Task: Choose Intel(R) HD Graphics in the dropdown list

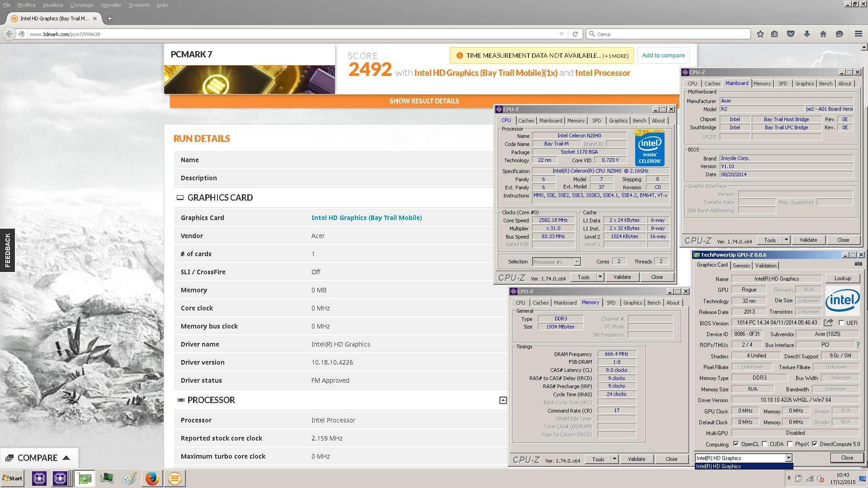Action: click(743, 466)
